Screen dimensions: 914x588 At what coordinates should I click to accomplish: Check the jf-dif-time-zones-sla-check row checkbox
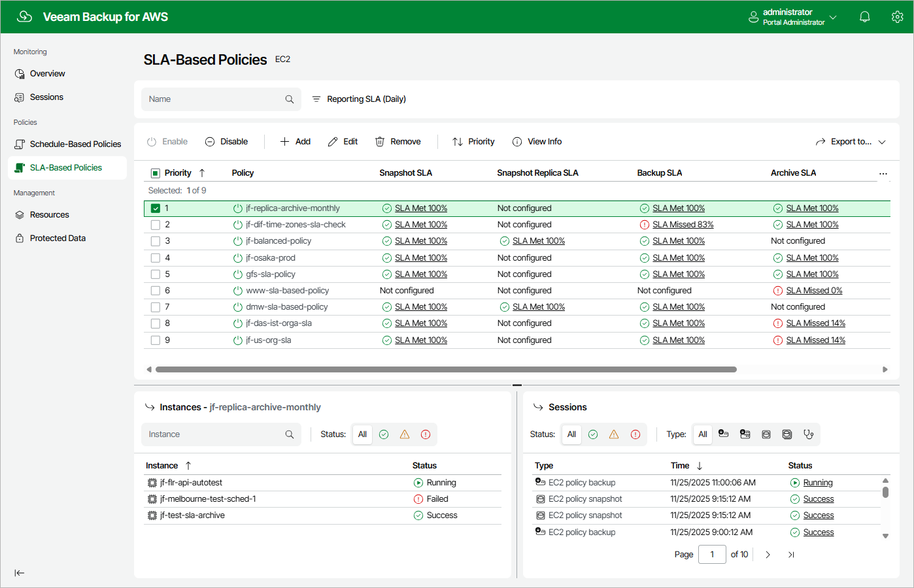(x=156, y=225)
